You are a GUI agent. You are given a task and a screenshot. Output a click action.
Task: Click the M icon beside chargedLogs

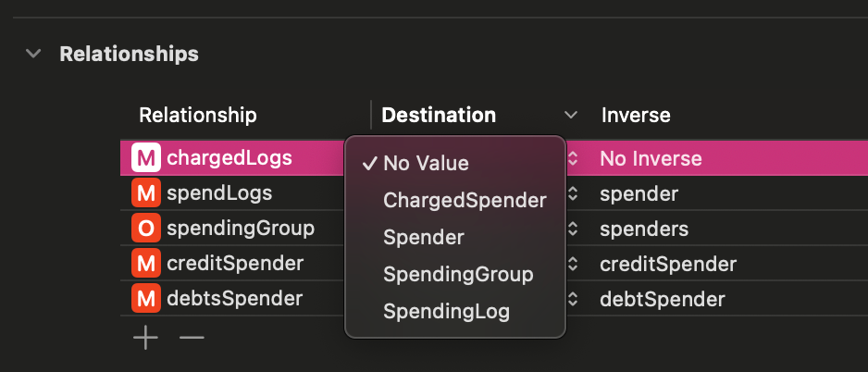pyautogui.click(x=146, y=158)
